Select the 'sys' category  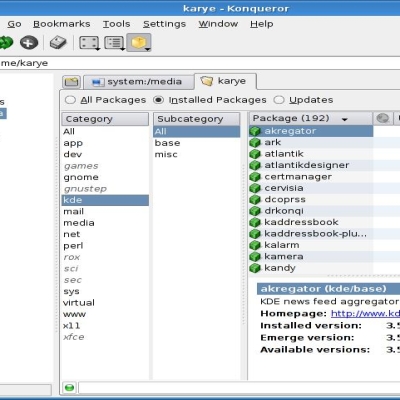point(105,291)
